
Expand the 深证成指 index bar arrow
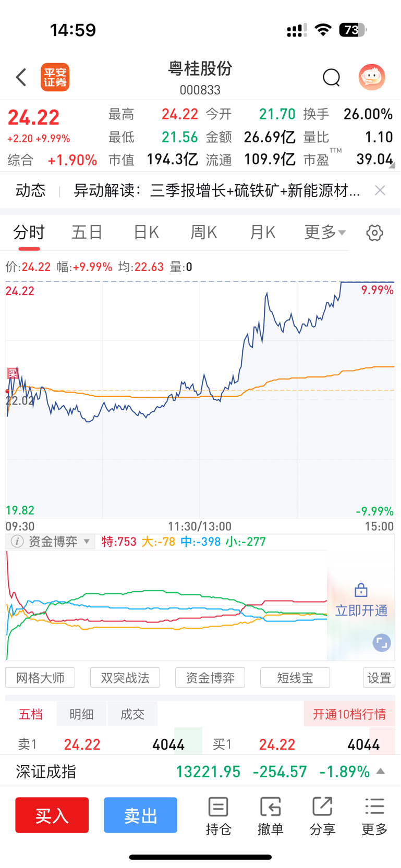[381, 771]
